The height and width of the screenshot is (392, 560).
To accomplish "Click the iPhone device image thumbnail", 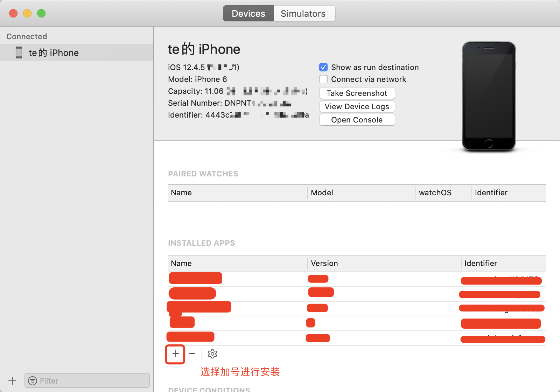I will tap(489, 96).
